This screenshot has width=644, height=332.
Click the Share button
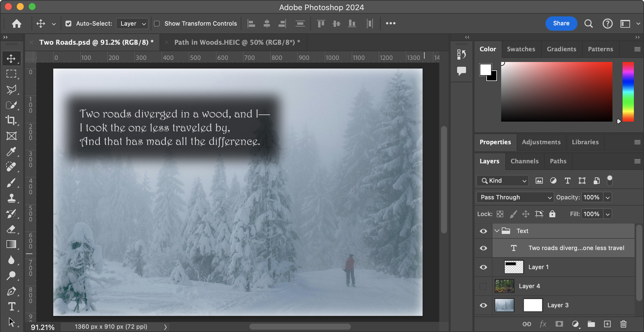561,24
